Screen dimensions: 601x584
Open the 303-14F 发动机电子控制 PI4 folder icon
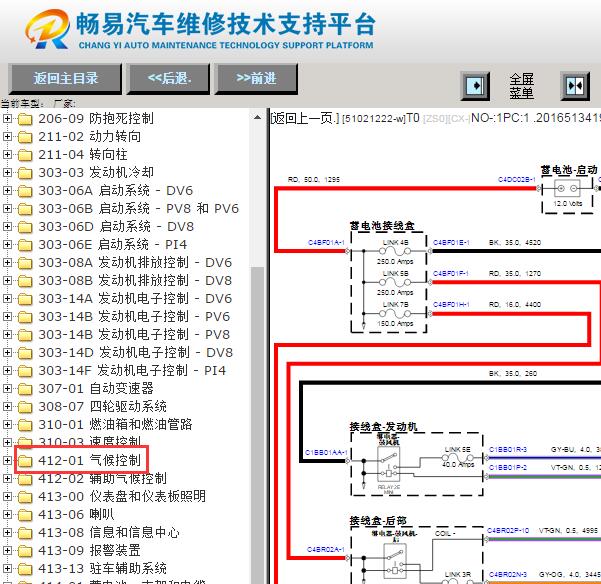(25, 371)
